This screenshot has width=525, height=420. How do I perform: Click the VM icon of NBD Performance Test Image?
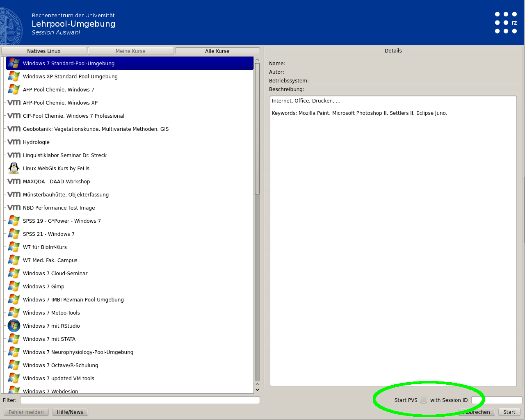click(x=14, y=208)
